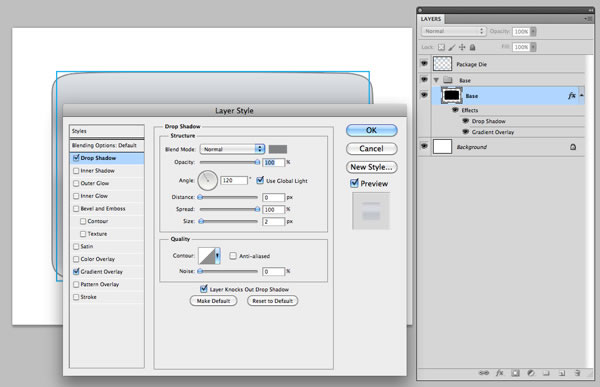Open the Blend Mode dropdown in Layer Style
The height and width of the screenshot is (387, 600).
(232, 149)
